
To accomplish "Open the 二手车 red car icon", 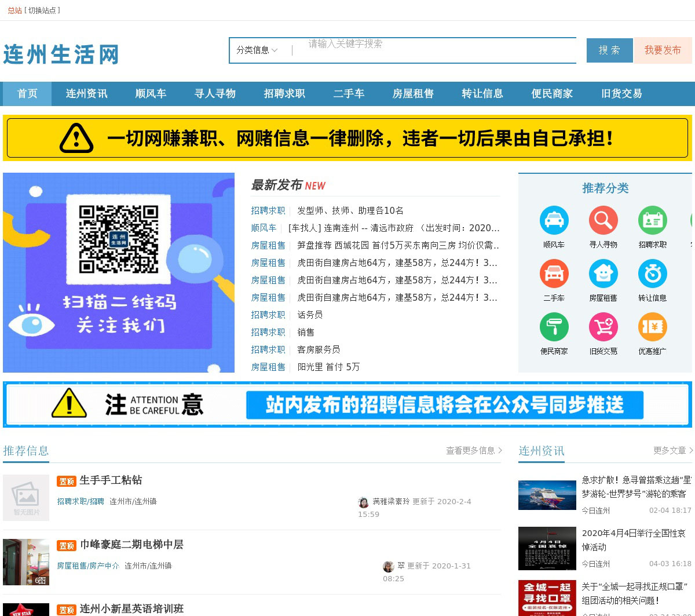I will tap(554, 274).
